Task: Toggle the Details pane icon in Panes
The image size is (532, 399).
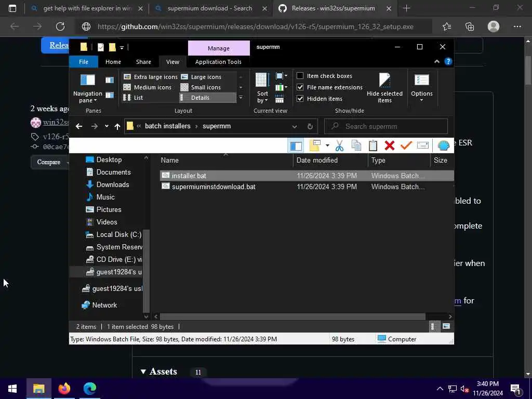Action: 109,95
